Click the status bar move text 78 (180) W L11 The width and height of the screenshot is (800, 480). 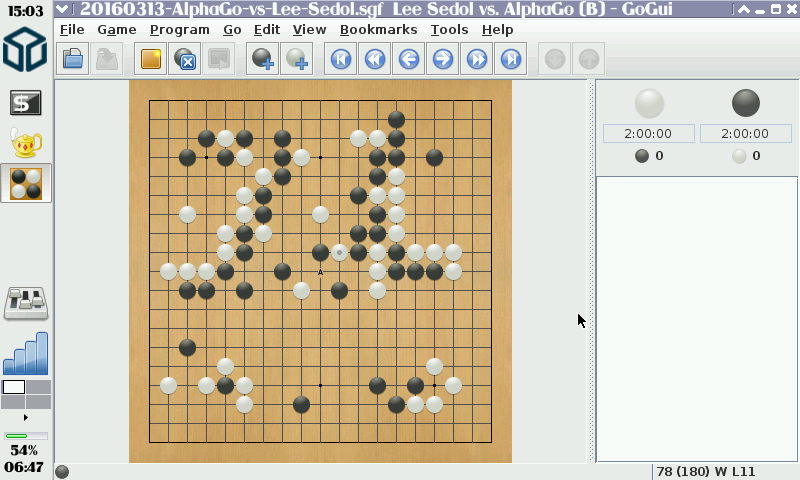(x=706, y=471)
